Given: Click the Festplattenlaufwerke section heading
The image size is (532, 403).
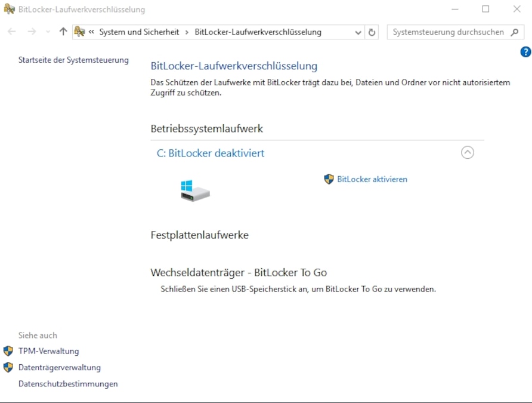Looking at the screenshot, I should coord(199,235).
